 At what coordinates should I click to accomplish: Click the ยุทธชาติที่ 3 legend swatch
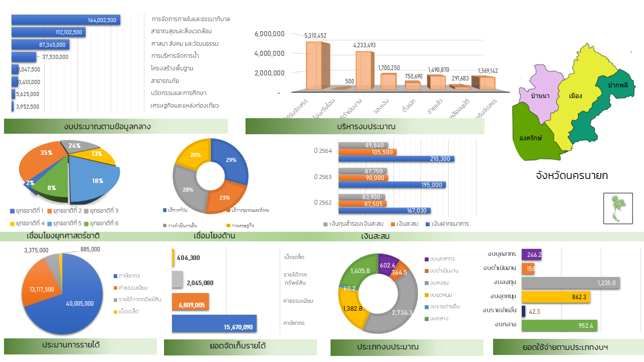(x=87, y=211)
